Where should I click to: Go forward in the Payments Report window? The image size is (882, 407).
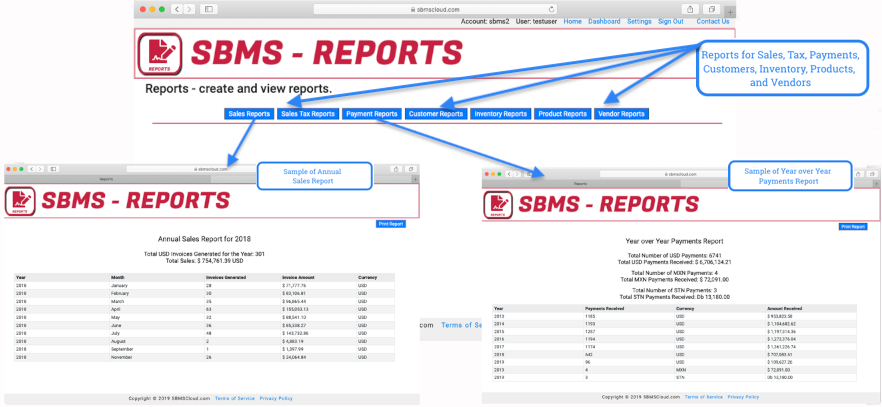pos(517,174)
